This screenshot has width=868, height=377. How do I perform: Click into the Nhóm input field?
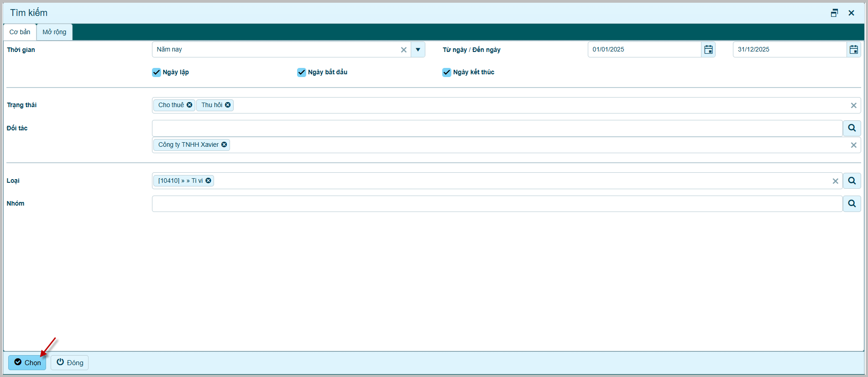click(x=497, y=204)
